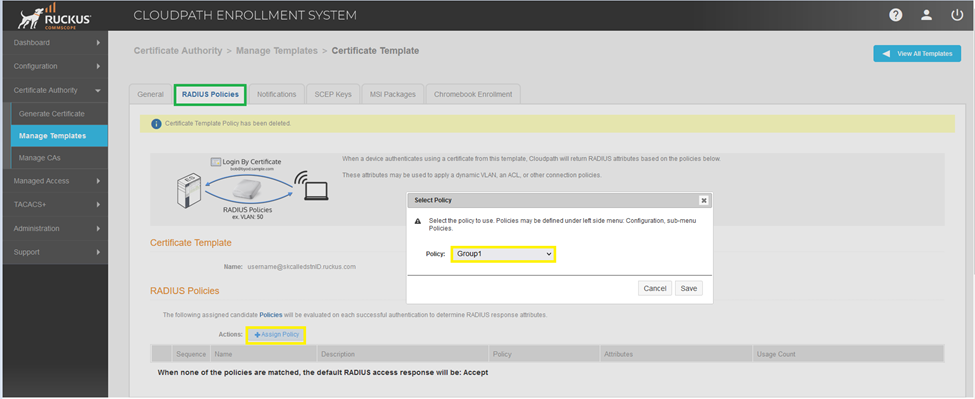Open the SCEP Keys tab
This screenshot has width=975, height=399.
point(333,94)
